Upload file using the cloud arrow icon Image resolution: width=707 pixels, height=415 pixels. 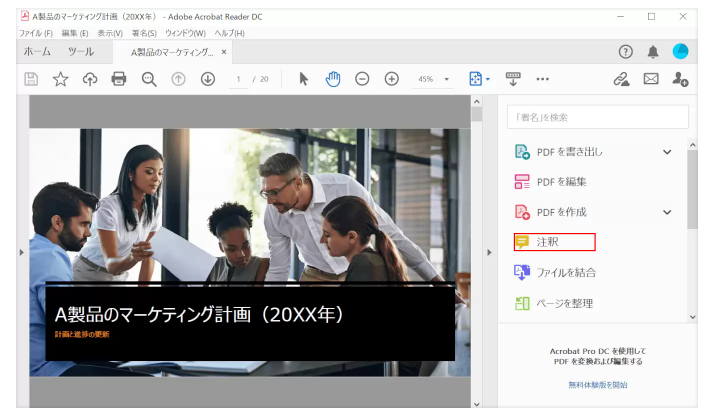90,79
